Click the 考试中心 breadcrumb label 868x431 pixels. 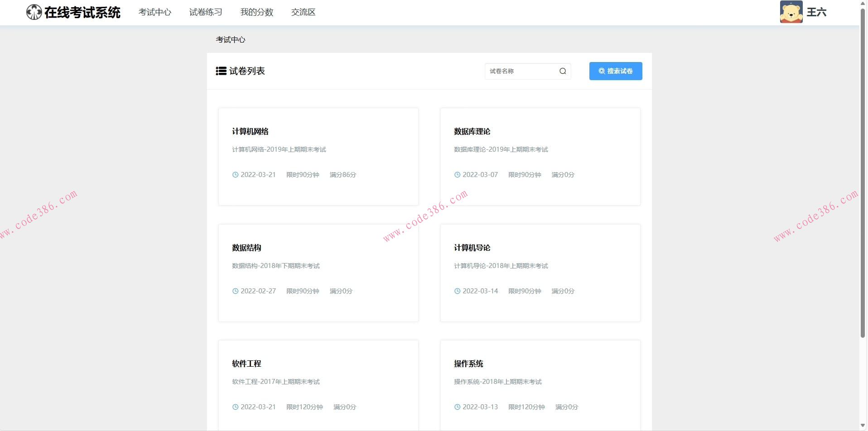click(230, 39)
